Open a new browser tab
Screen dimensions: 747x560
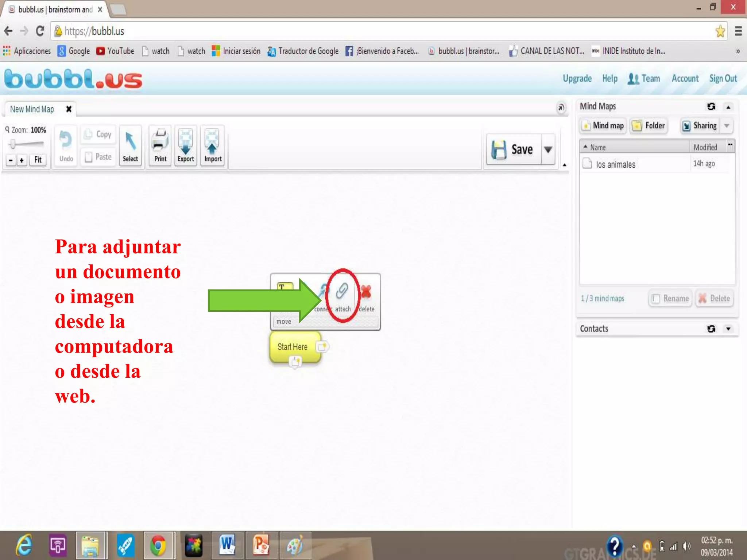click(118, 10)
